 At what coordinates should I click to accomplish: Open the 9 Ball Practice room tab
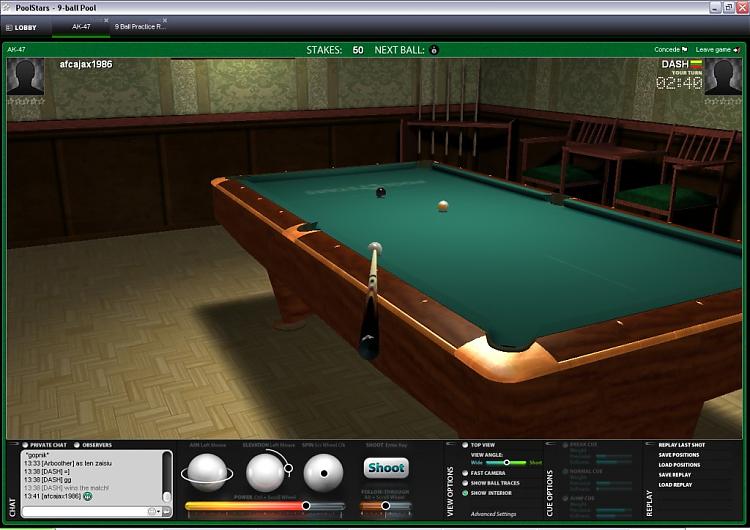click(x=140, y=27)
